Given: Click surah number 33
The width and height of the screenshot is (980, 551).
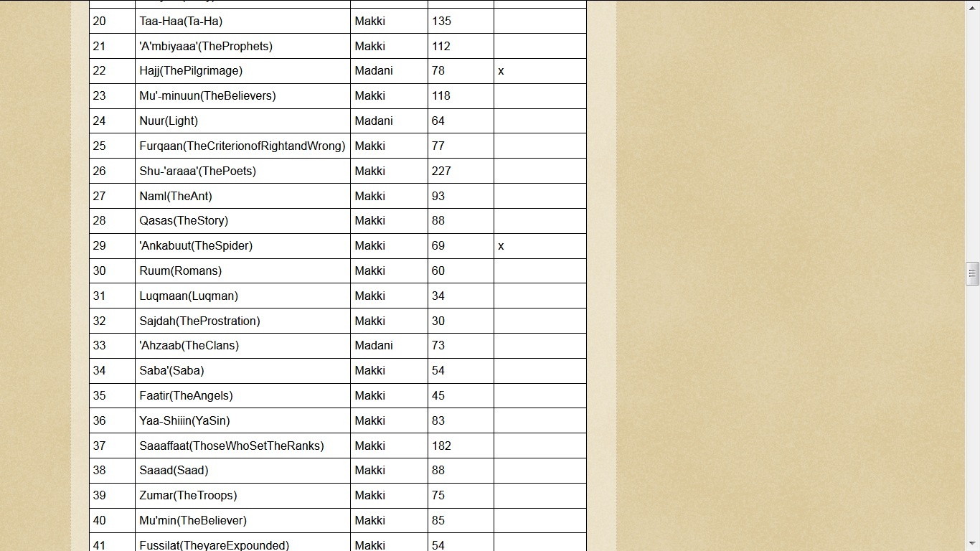Looking at the screenshot, I should pyautogui.click(x=99, y=346).
